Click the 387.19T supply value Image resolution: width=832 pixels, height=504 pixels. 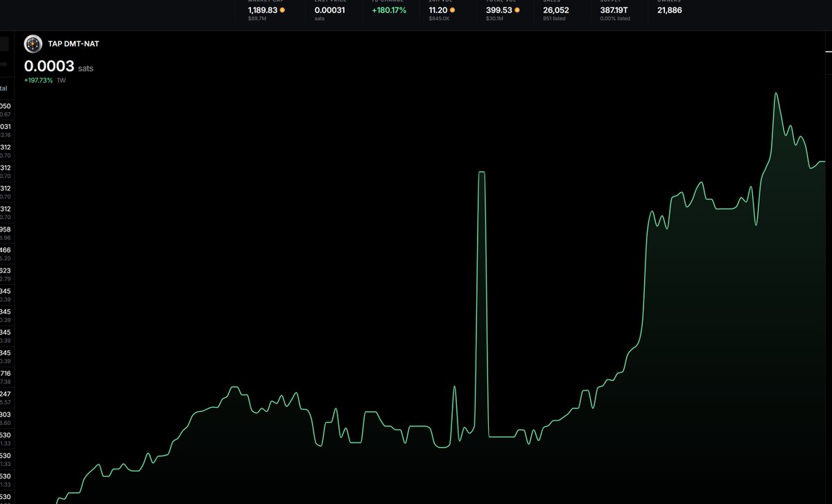coord(615,10)
